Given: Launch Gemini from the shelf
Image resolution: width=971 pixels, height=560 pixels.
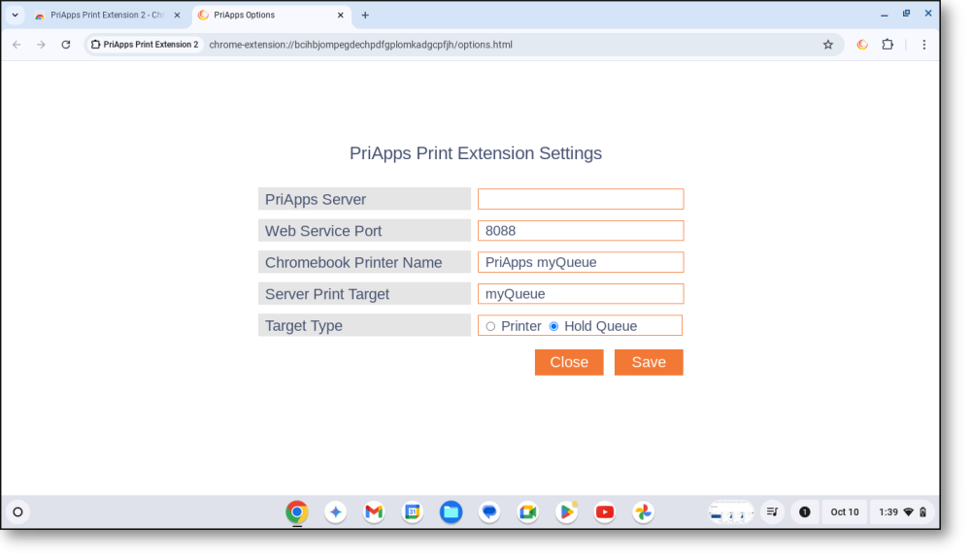Looking at the screenshot, I should pyautogui.click(x=336, y=512).
